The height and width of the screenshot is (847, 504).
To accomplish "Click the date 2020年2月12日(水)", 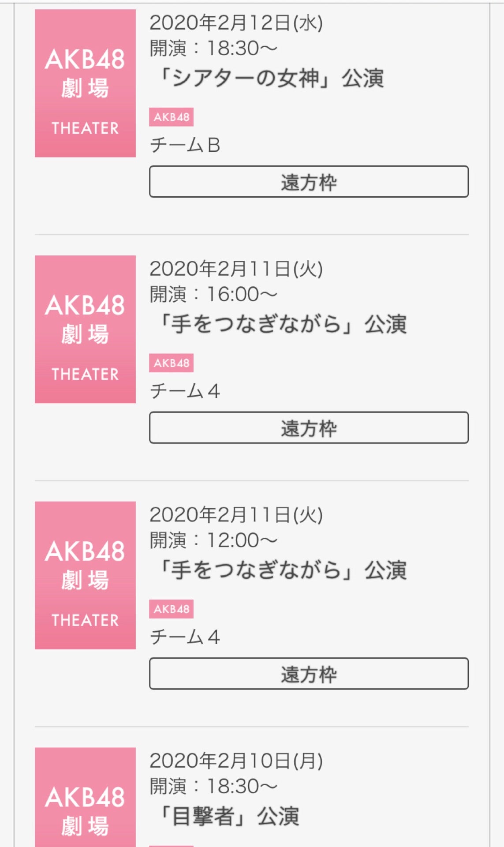I will (236, 23).
